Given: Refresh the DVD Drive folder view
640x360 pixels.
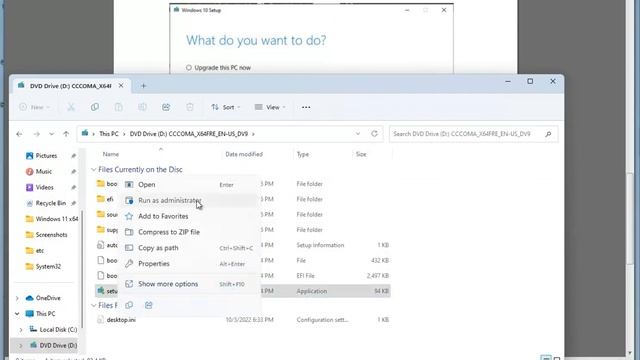Looking at the screenshot, I should click(374, 134).
